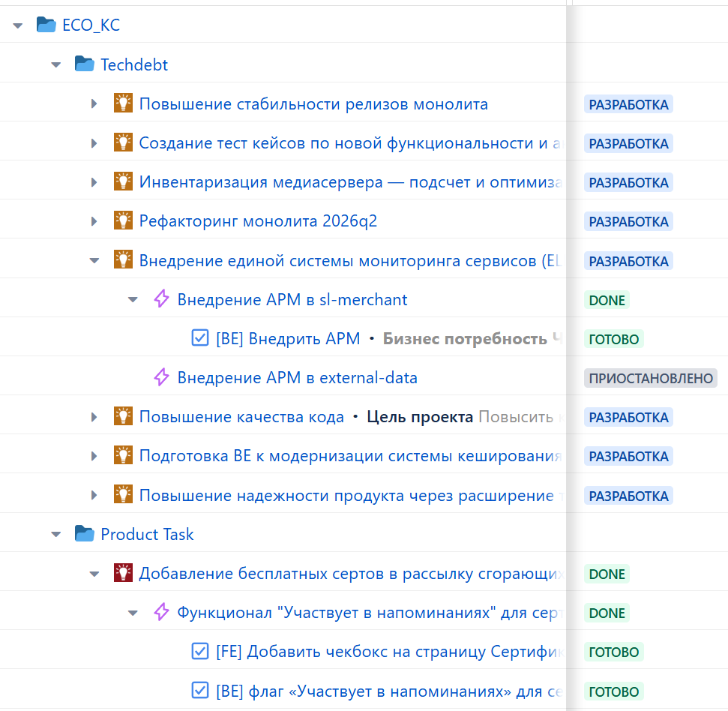Expand 'Рефакторинг монолита 2026q2' row
728x711 pixels.
coord(94,221)
